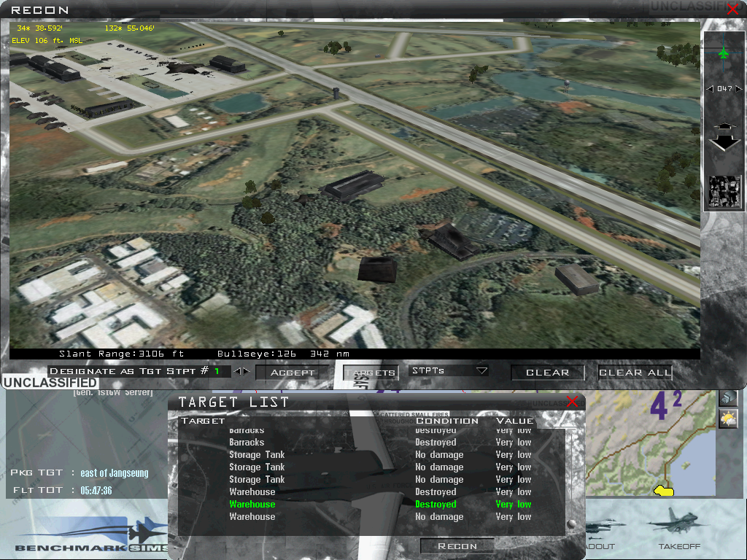Select the second Storage Tank row
The height and width of the screenshot is (560, 747).
coord(380,467)
